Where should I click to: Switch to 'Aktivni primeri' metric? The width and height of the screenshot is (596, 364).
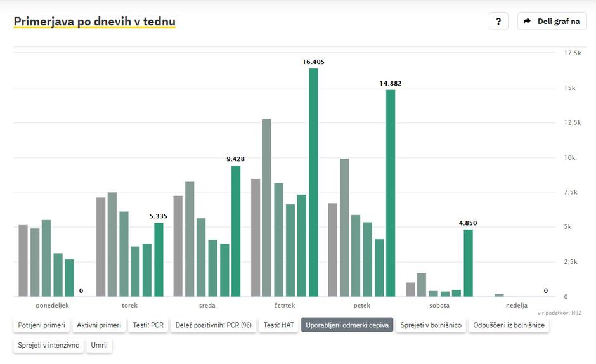(99, 325)
